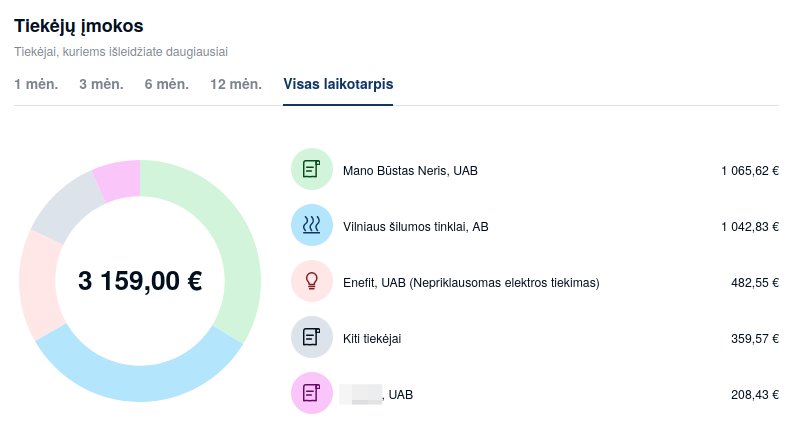Click the blue heating icon for Vilniaus šilumos tinklai

point(311,225)
